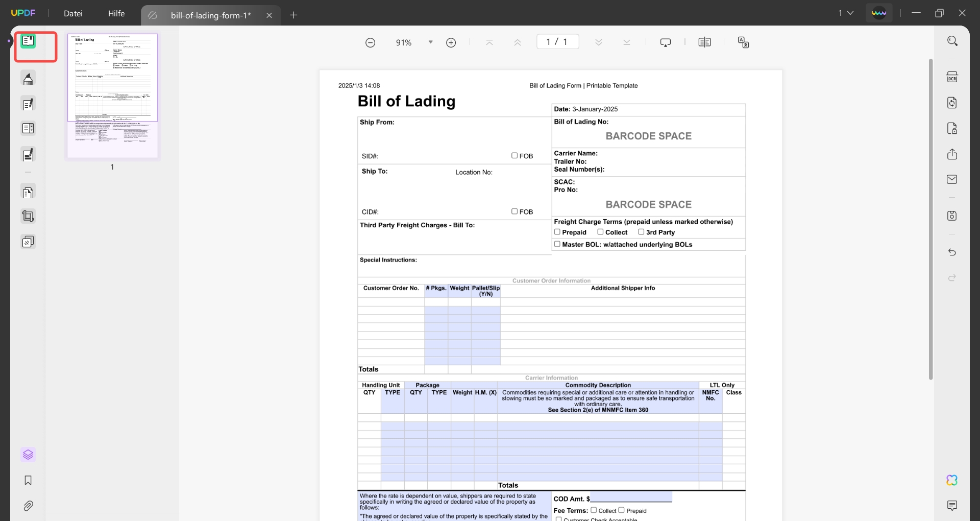This screenshot has height=521, width=980.
Task: Go to the next page
Action: [599, 42]
